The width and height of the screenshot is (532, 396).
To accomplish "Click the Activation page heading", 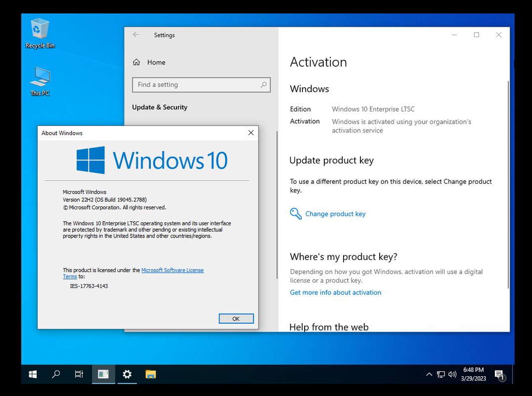I will (x=318, y=62).
